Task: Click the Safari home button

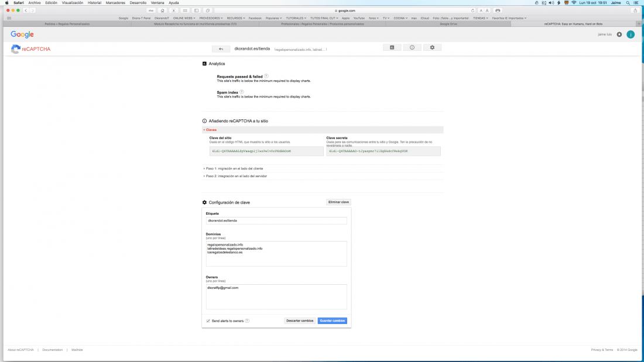Action: click(x=162, y=11)
